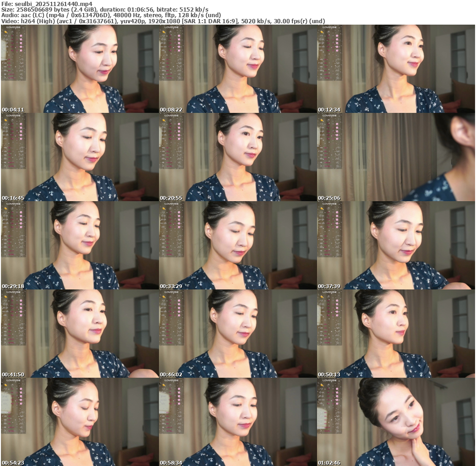Open the thumbnail at timestamp 00:46:02
This screenshot has height=466, width=476.
tap(238, 334)
